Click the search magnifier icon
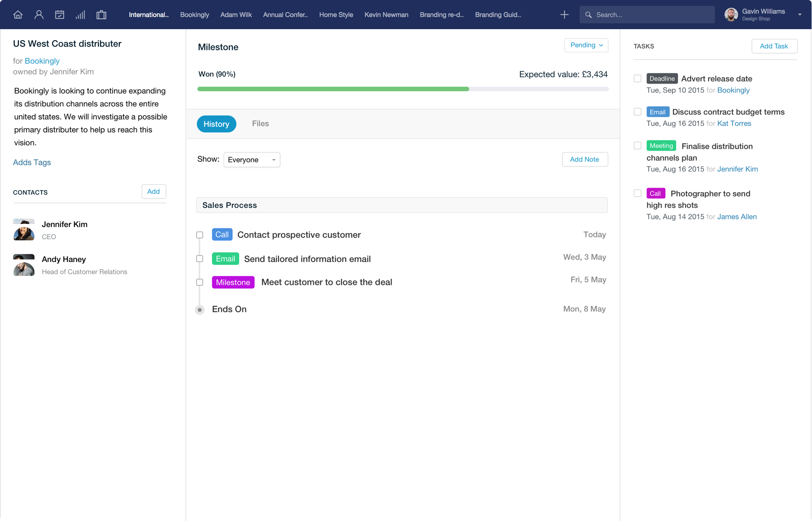The height and width of the screenshot is (521, 812). [588, 15]
